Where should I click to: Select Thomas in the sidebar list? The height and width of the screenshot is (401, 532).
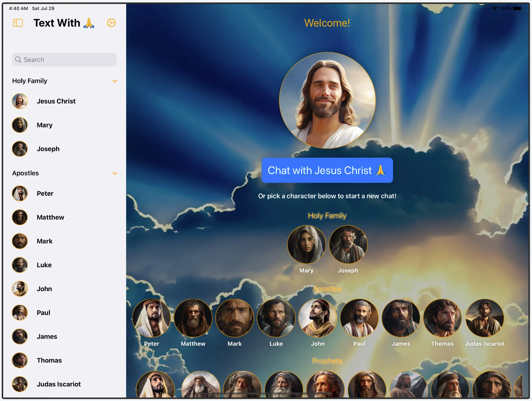pyautogui.click(x=64, y=360)
